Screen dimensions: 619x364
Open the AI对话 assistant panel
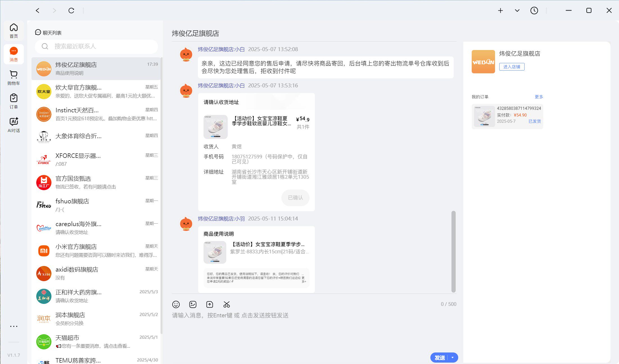pyautogui.click(x=13, y=124)
